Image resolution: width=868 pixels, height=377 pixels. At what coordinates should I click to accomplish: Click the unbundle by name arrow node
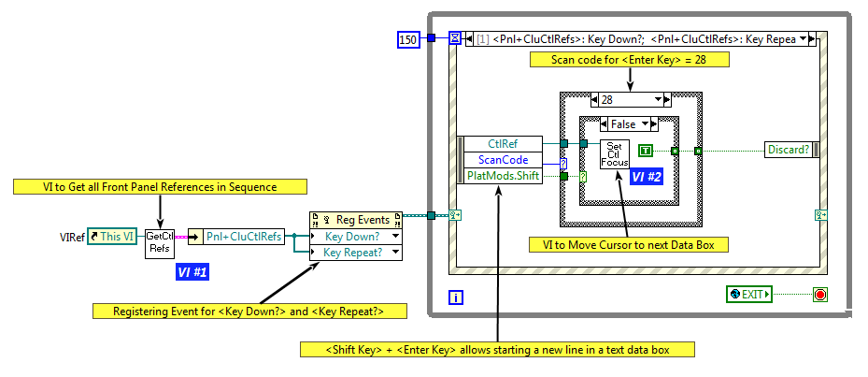[x=195, y=237]
